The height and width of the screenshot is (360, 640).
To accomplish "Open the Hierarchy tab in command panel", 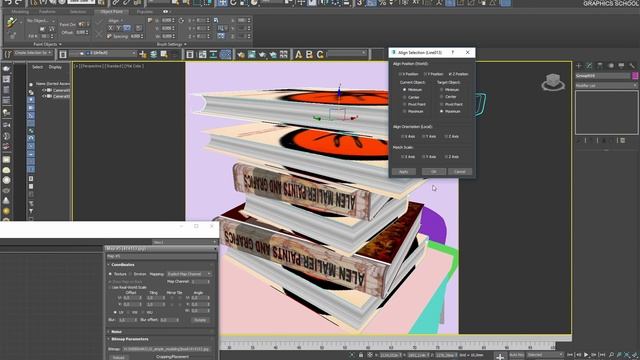I will pos(600,66).
